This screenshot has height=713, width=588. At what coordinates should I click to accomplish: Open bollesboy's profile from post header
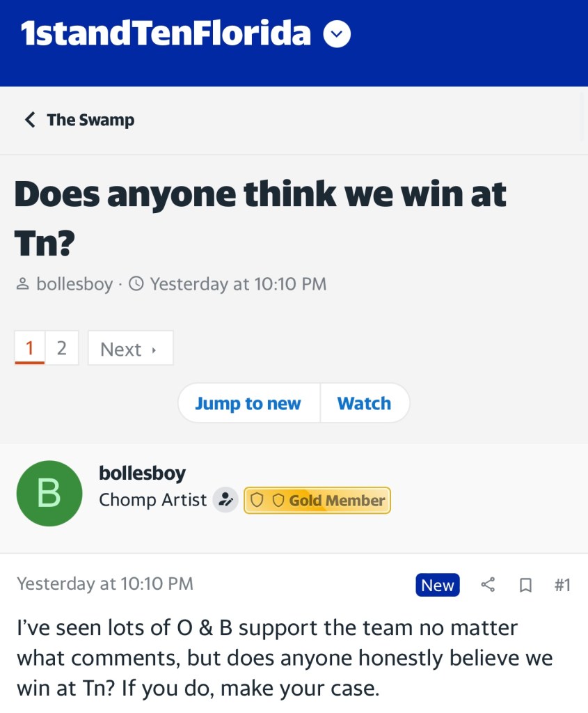click(x=142, y=473)
